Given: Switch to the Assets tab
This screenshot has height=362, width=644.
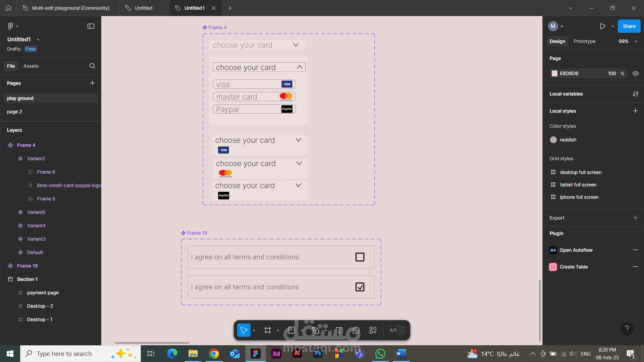Looking at the screenshot, I should pyautogui.click(x=31, y=66).
